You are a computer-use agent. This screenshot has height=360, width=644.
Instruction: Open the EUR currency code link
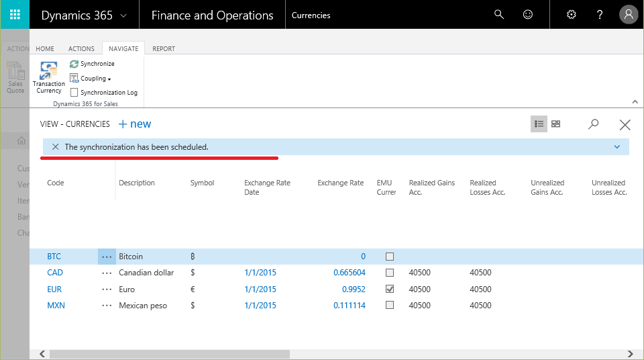tap(54, 289)
